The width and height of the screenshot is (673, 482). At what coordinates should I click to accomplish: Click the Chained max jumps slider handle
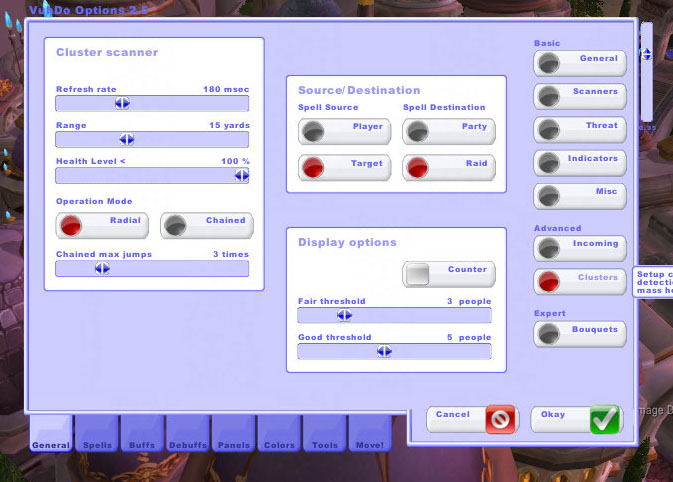pyautogui.click(x=102, y=268)
